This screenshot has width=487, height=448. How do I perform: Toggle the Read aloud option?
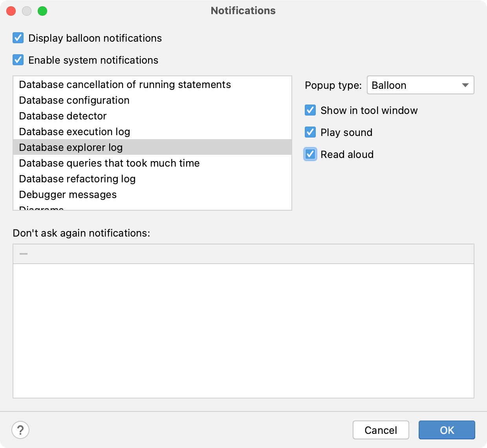point(310,154)
